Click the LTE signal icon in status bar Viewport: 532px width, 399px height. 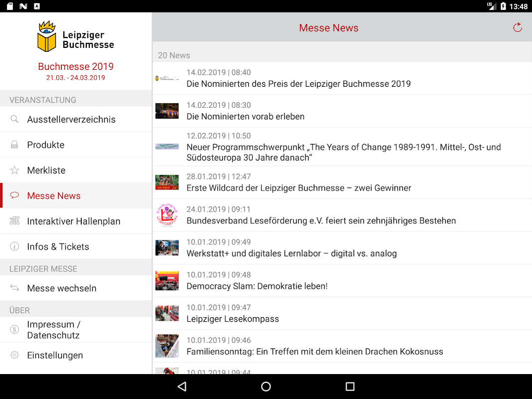491,6
